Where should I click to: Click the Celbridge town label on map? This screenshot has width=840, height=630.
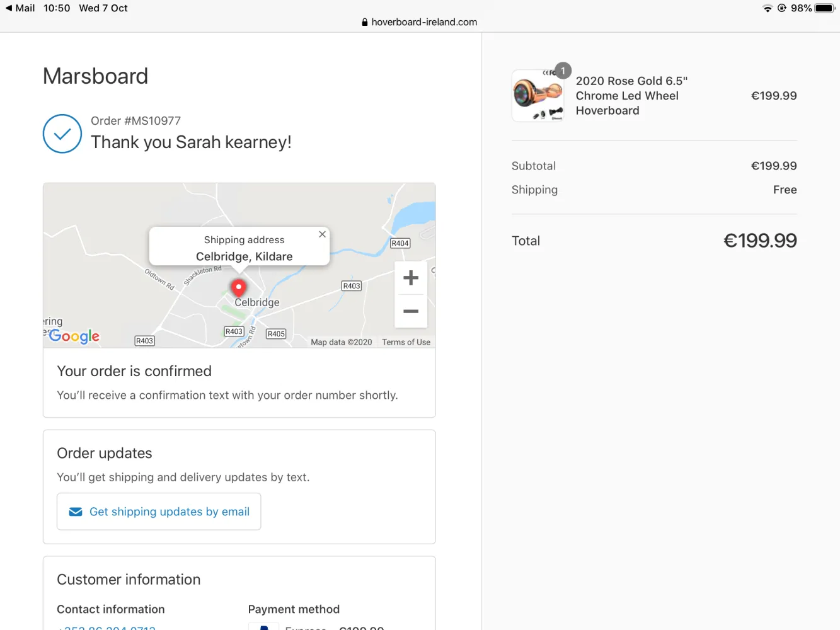(x=257, y=302)
